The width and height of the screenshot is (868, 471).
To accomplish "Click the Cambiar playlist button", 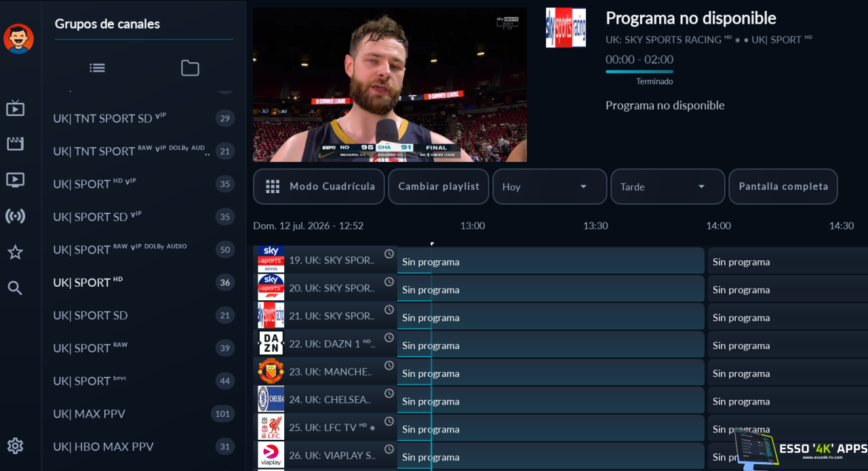I will (x=439, y=186).
